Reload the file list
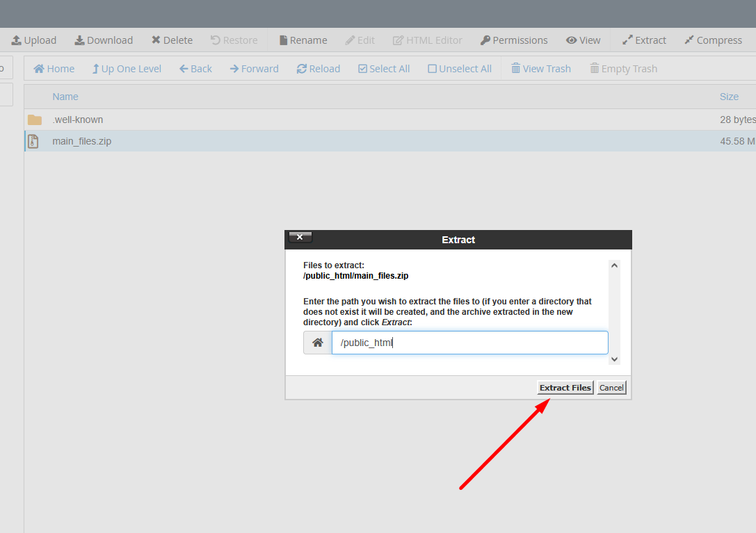Viewport: 756px width, 533px height. tap(318, 69)
